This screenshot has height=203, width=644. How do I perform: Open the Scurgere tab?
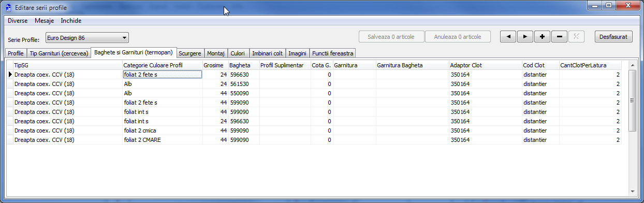click(189, 53)
